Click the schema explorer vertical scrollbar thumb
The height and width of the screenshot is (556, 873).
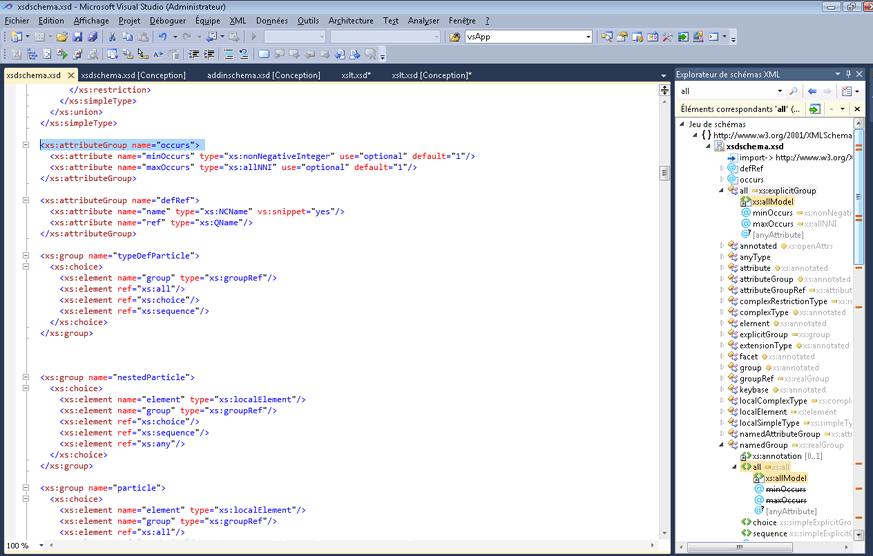click(859, 197)
